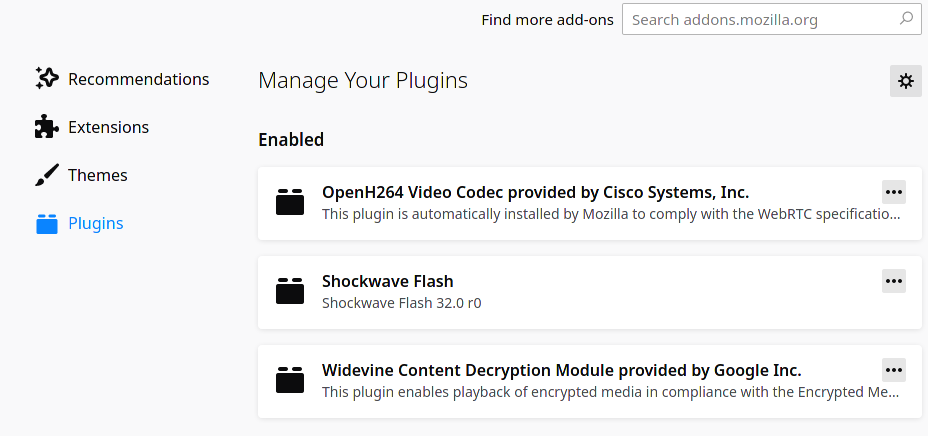Click the Shockwave Flash plugin icon
The width and height of the screenshot is (928, 436).
click(290, 291)
